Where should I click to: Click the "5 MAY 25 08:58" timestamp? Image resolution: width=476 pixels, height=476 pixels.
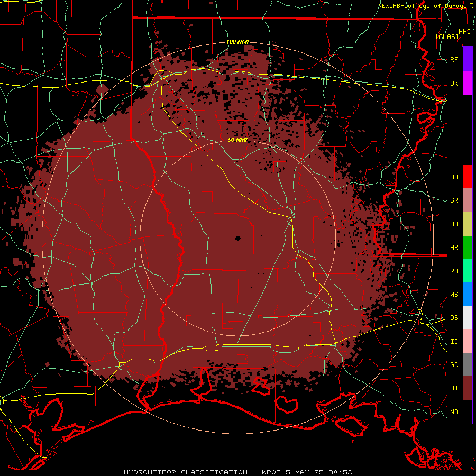(x=318, y=472)
